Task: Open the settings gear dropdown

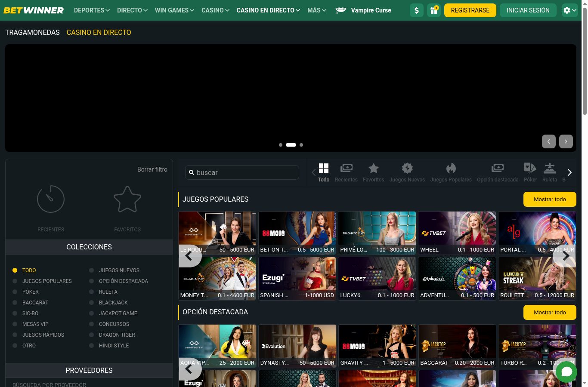Action: pyautogui.click(x=570, y=10)
